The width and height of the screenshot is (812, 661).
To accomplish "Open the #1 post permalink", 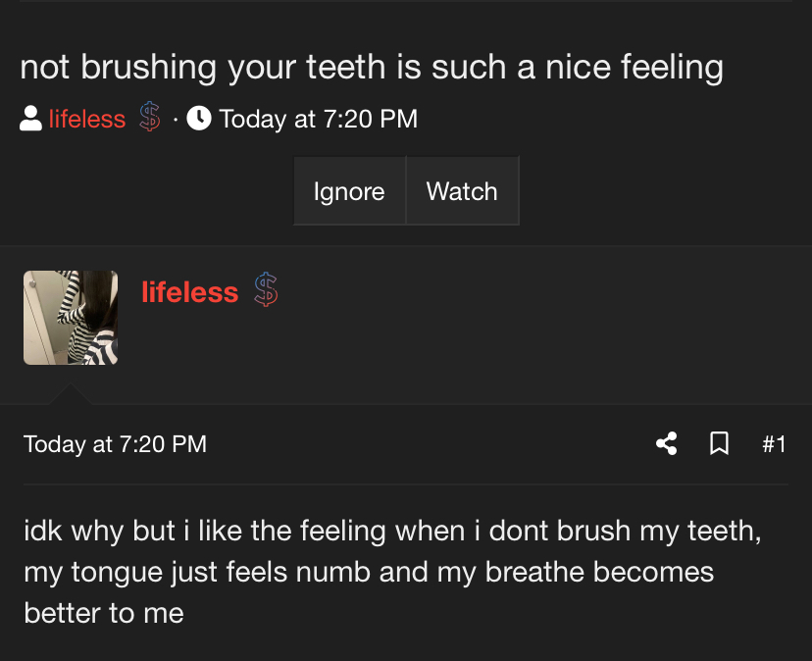I will click(774, 444).
